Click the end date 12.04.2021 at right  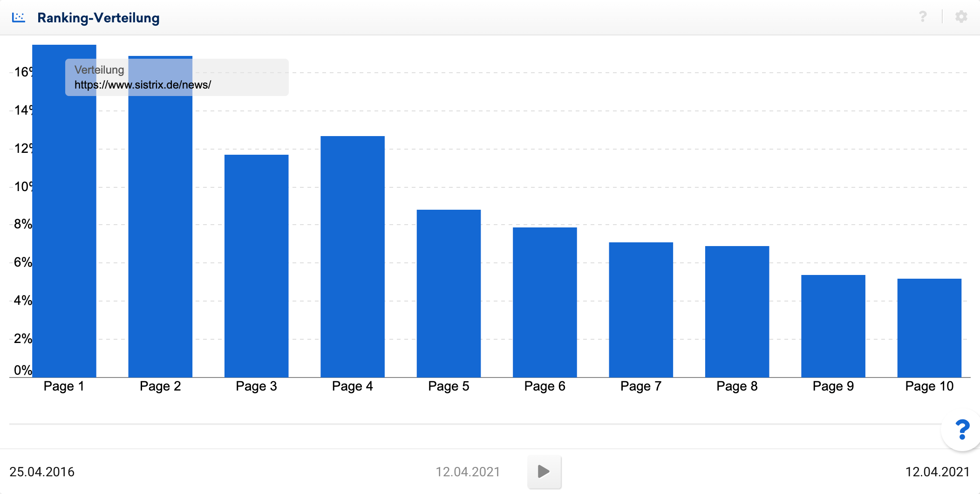click(937, 472)
